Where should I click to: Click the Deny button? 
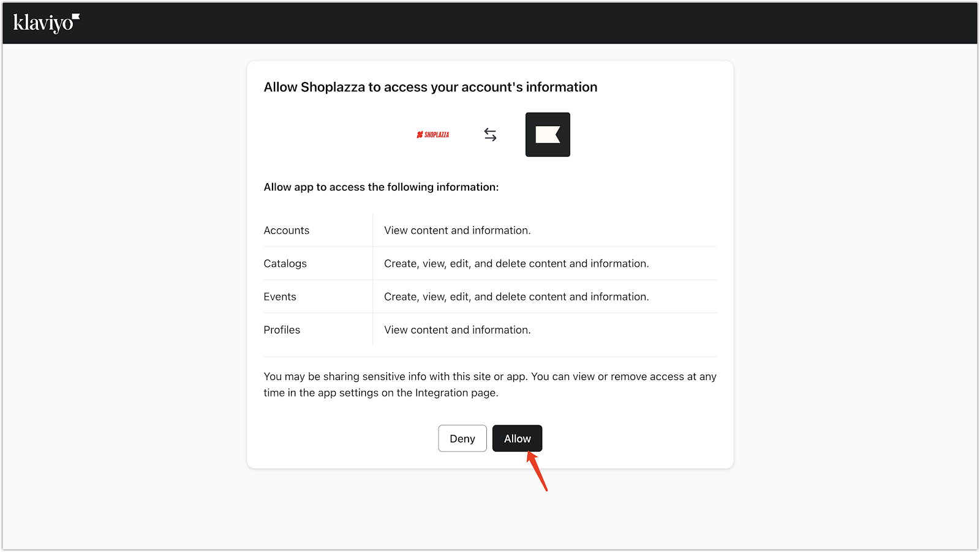click(462, 438)
